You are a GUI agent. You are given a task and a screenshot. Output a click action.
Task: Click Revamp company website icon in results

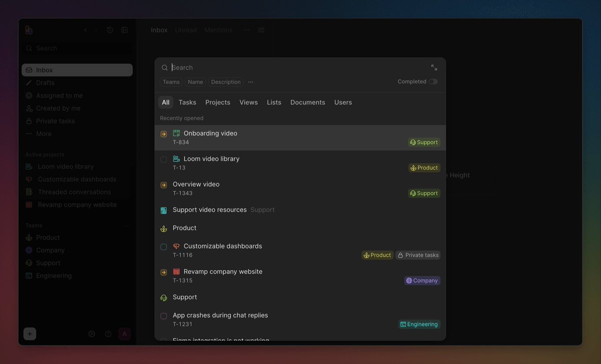(x=176, y=272)
